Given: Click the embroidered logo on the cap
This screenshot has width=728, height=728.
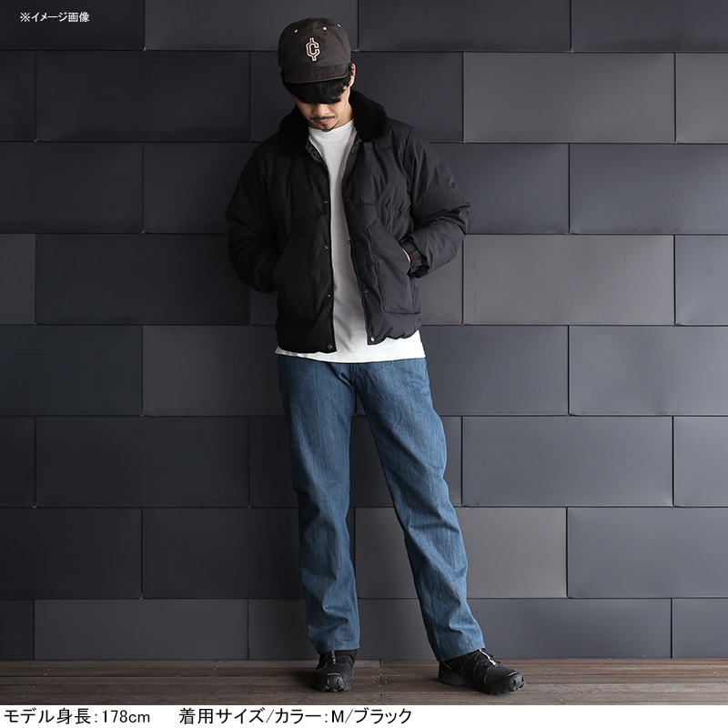Looking at the screenshot, I should click(313, 49).
